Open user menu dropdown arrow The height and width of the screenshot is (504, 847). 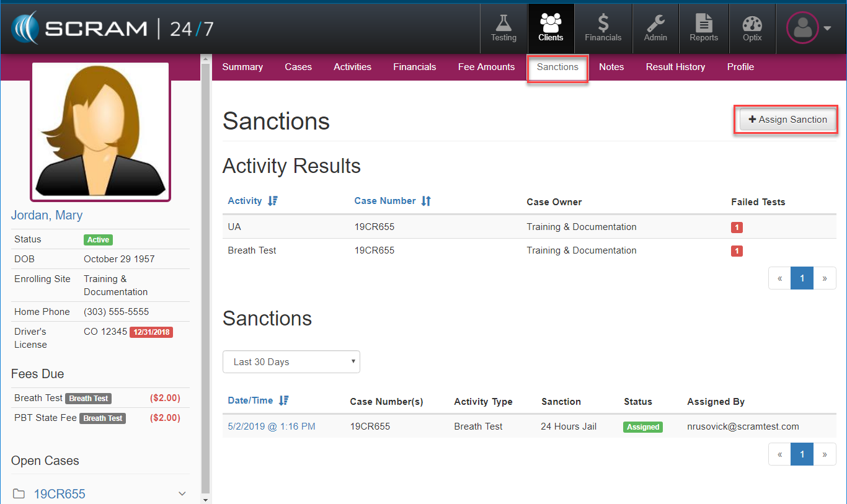click(x=828, y=29)
